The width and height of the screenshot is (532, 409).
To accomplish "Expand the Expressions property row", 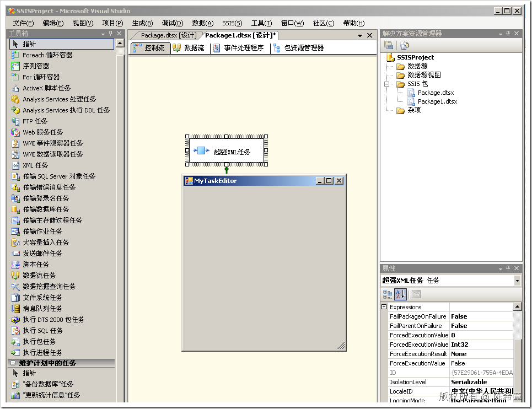I will [384, 307].
